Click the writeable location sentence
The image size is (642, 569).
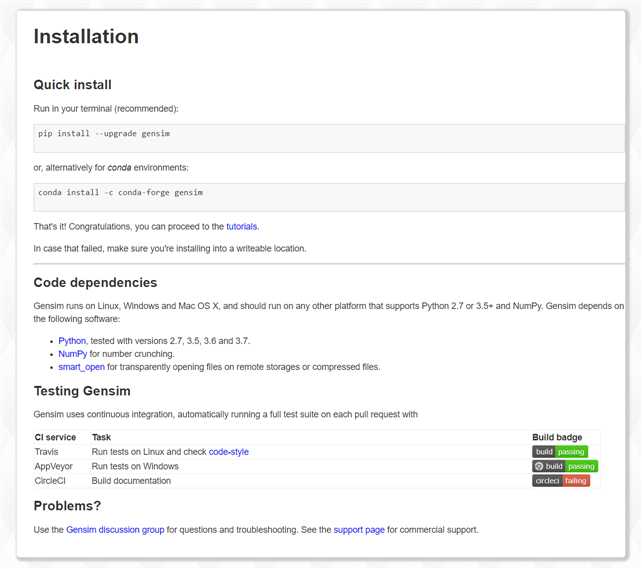(170, 248)
